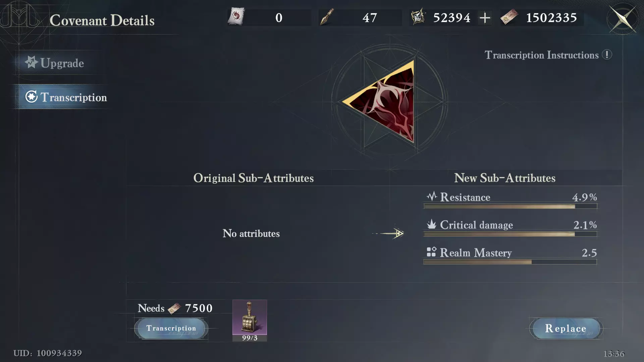644x362 pixels.
Task: Close Covenant Details with the compass X icon
Action: (623, 19)
